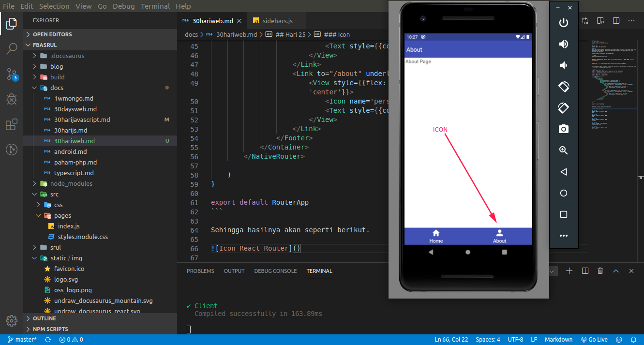The width and height of the screenshot is (644, 345).
Task: Open typescript.md file in explorer
Action: pyautogui.click(x=74, y=173)
